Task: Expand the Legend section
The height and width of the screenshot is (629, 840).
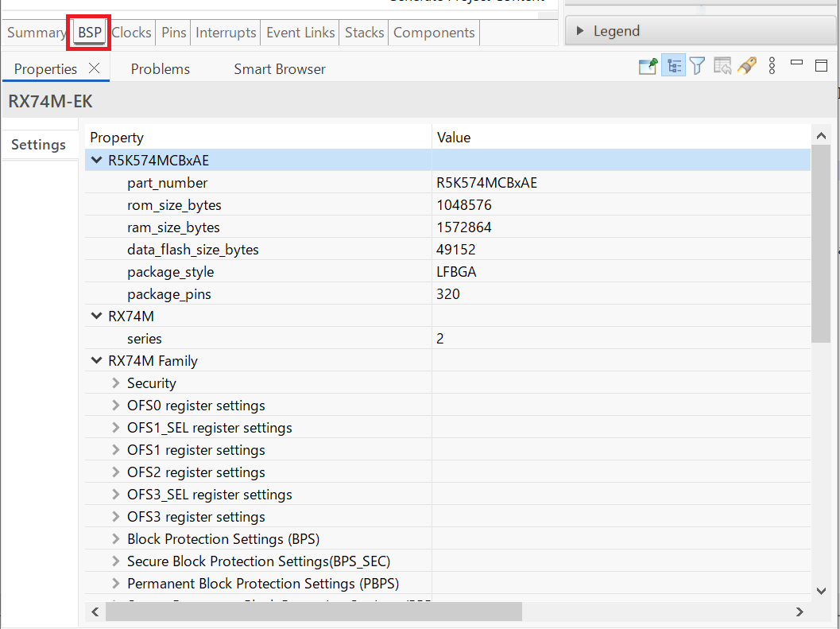Action: (x=579, y=31)
